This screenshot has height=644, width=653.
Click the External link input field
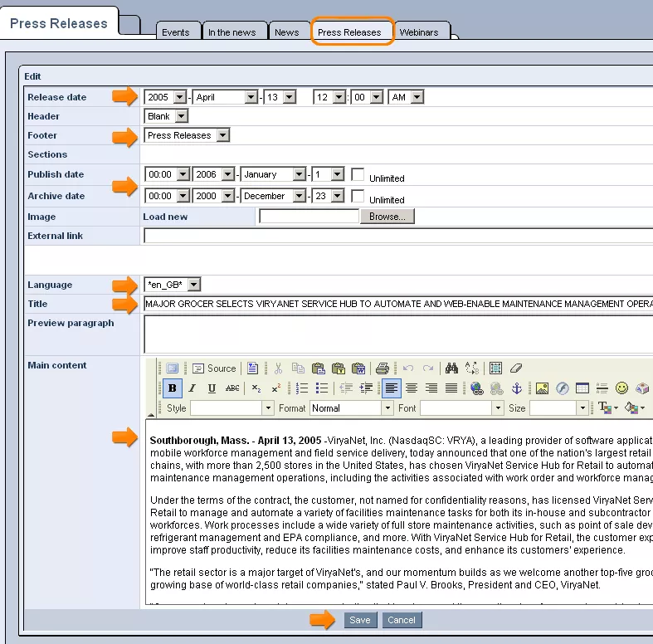coord(398,236)
